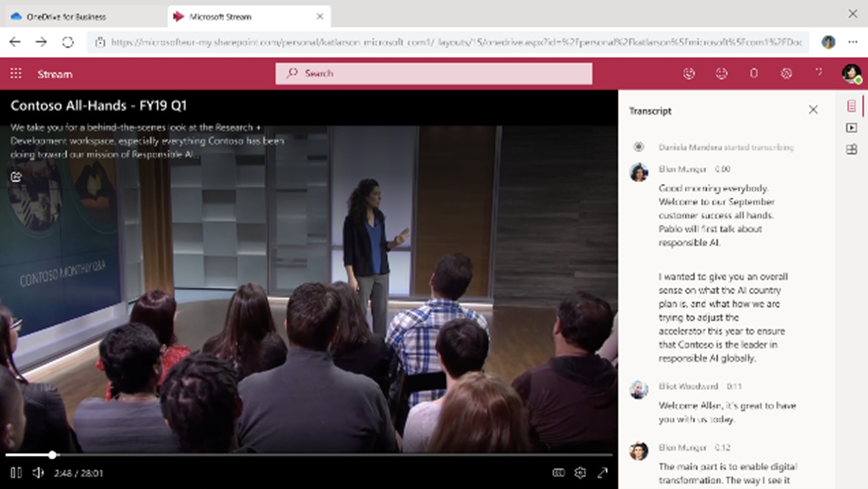Toggle closed captions on video
The height and width of the screenshot is (489, 868).
558,473
